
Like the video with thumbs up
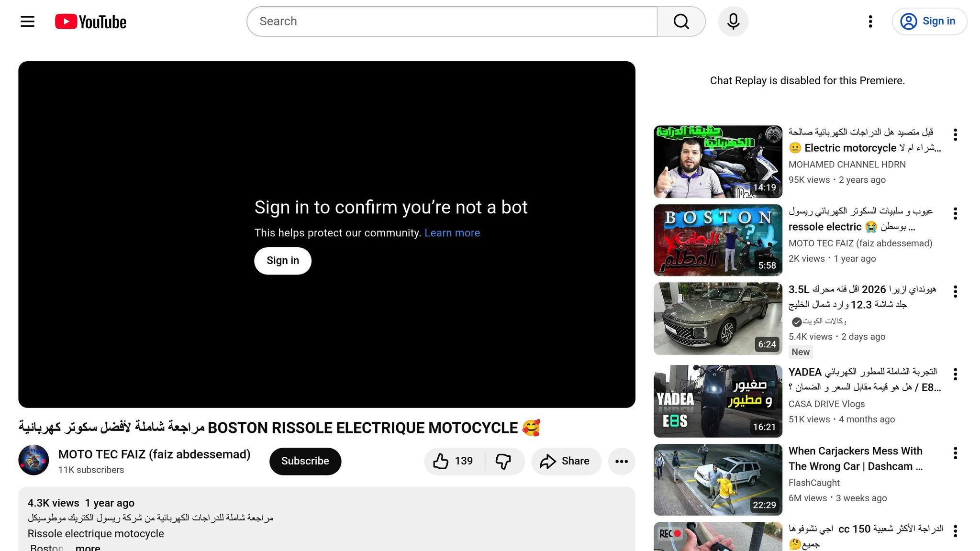pyautogui.click(x=453, y=461)
